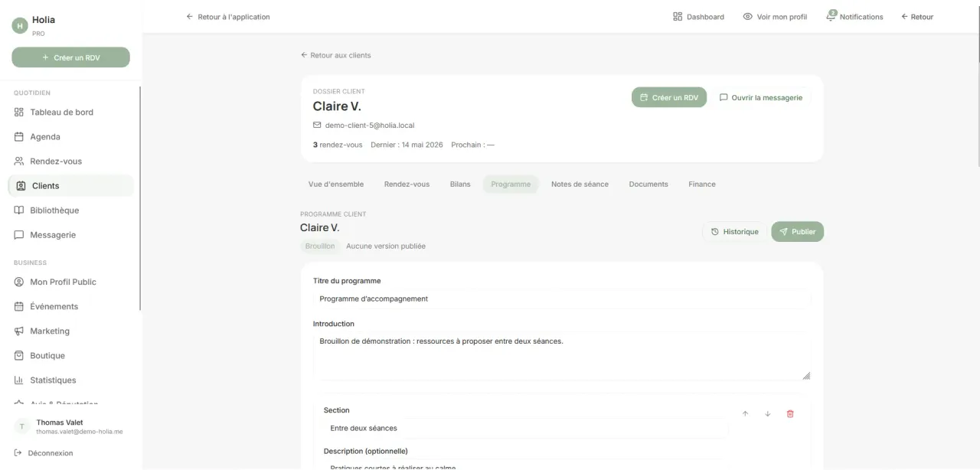Click the sidebar vertical scrollbar
Viewport: 980px width, 470px height.
point(140,199)
